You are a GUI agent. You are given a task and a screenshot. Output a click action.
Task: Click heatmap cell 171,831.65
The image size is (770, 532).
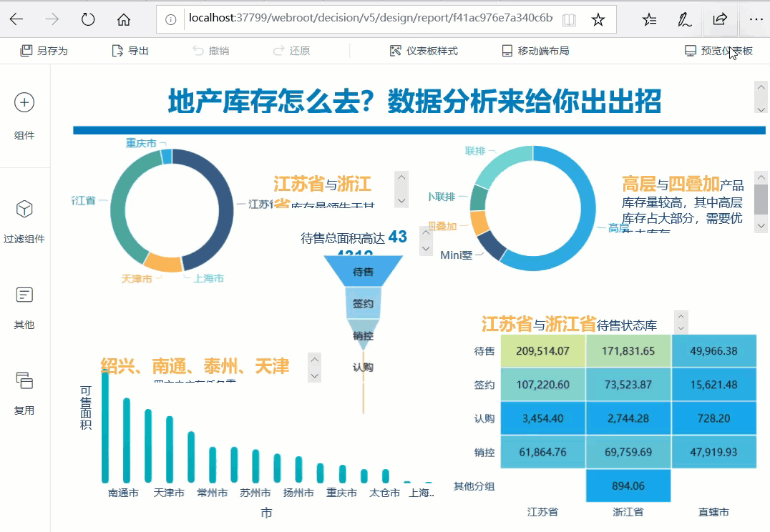tap(628, 351)
